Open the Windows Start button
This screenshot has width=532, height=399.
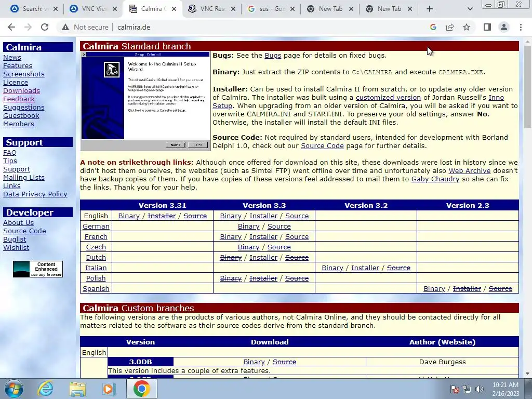14,389
